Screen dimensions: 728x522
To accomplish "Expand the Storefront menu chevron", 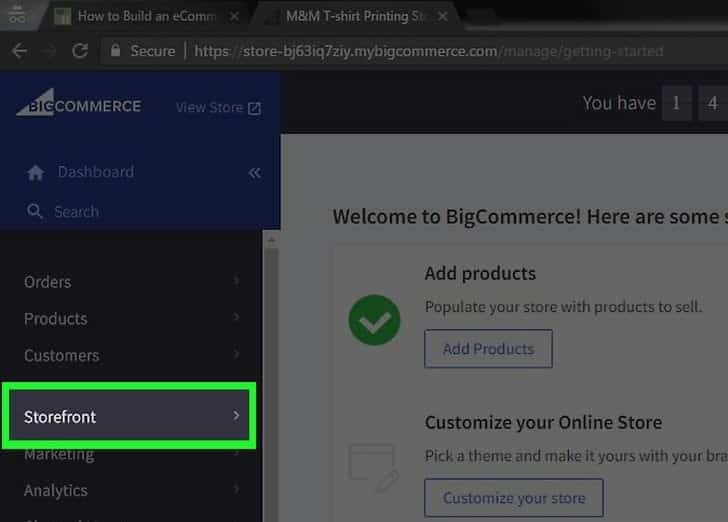I will tap(236, 415).
